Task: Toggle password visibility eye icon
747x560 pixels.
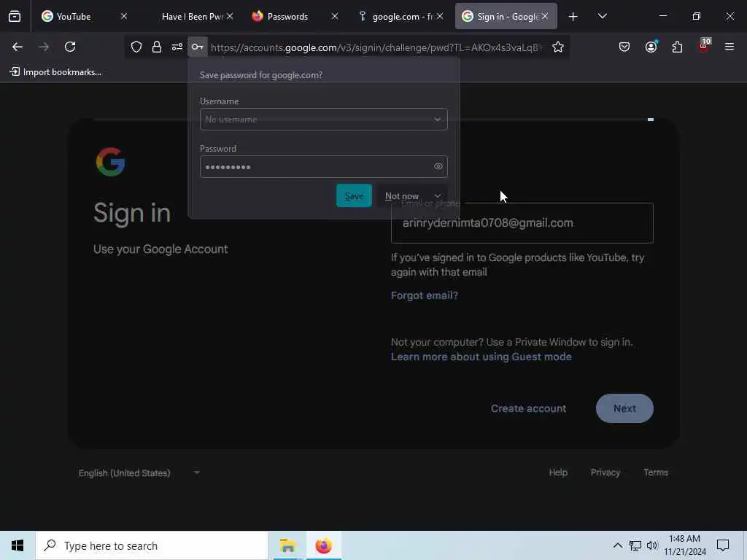Action: 438,166
